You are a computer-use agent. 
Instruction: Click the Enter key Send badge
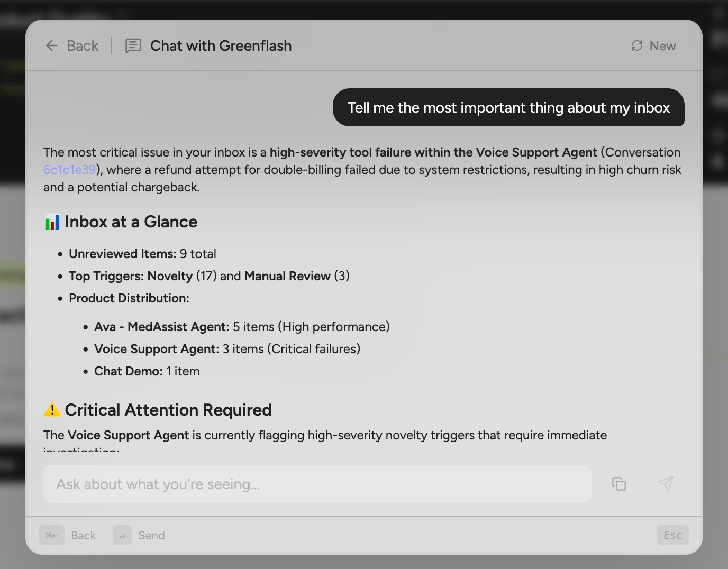[122, 535]
